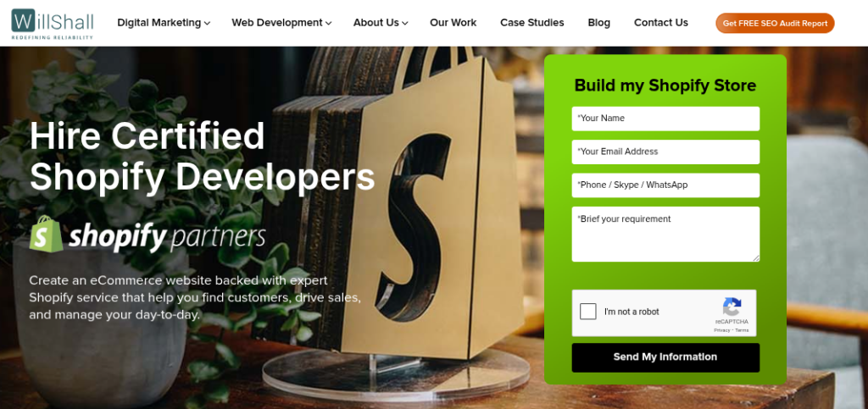The width and height of the screenshot is (868, 409).
Task: Go to the Blog page
Action: coord(599,23)
